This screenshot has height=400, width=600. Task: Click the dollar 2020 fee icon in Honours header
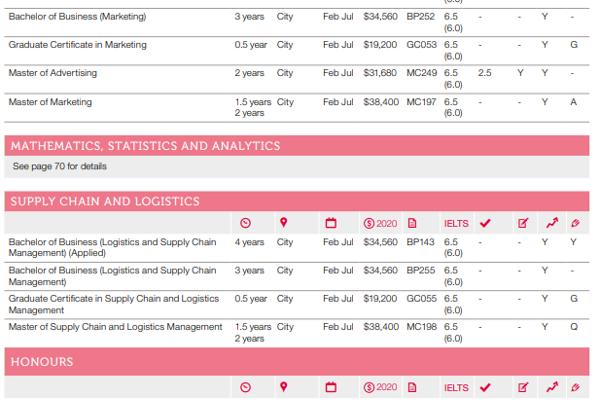[379, 387]
